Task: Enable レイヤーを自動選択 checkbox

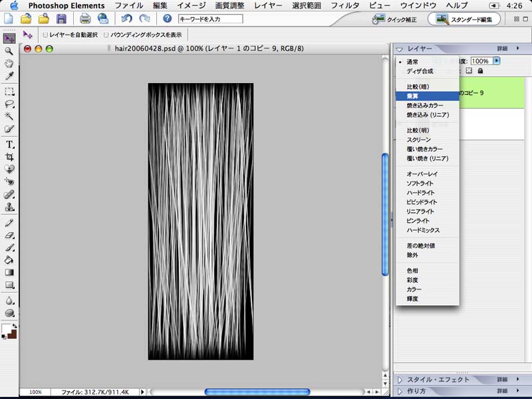Action: click(x=45, y=34)
